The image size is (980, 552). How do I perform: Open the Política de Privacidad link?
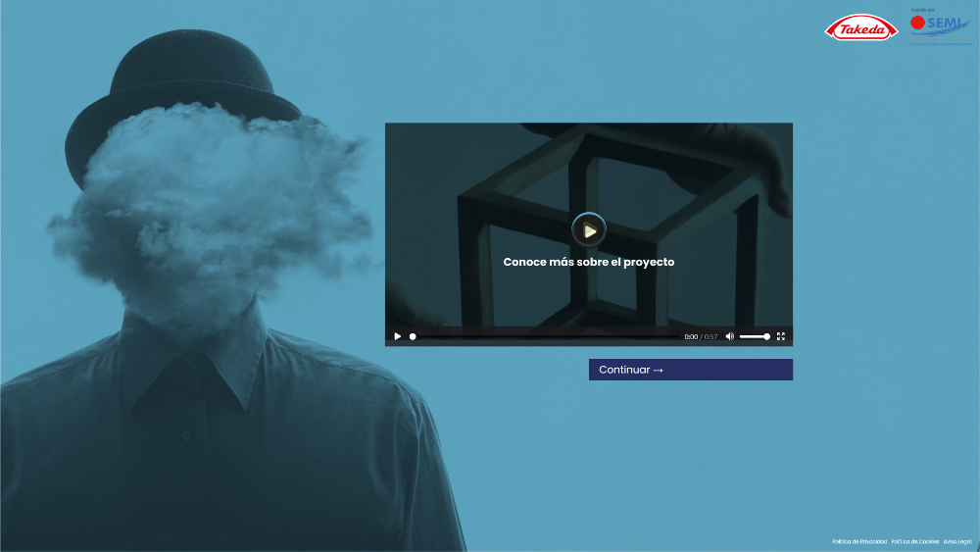tap(859, 541)
